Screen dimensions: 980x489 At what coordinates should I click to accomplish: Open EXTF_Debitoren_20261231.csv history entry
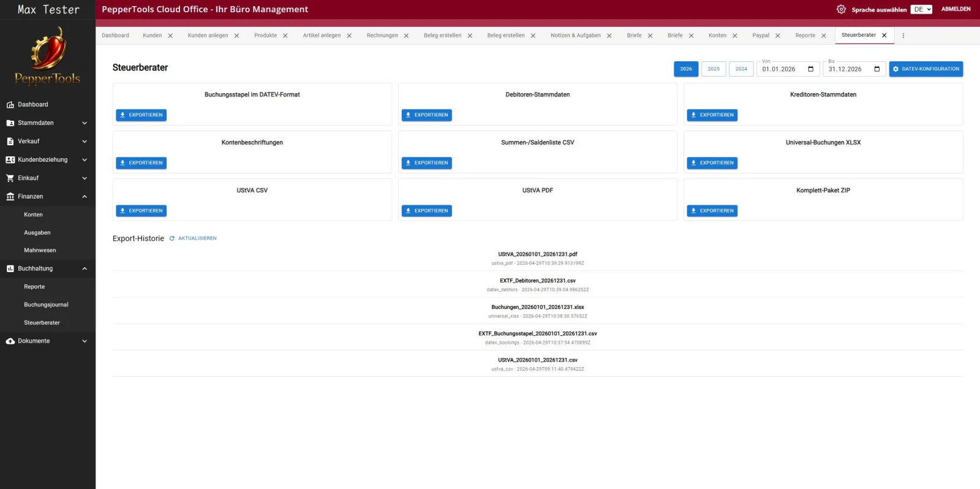click(x=538, y=284)
